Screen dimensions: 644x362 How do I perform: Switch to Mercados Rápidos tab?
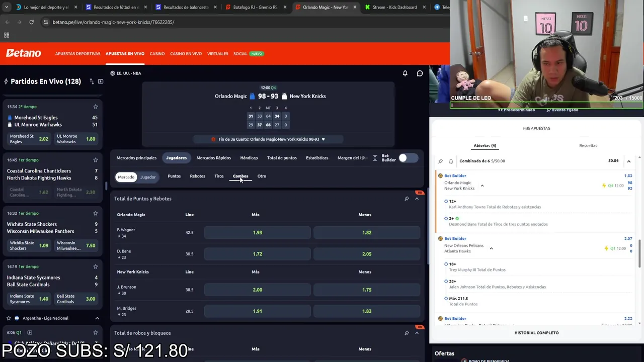pyautogui.click(x=213, y=158)
